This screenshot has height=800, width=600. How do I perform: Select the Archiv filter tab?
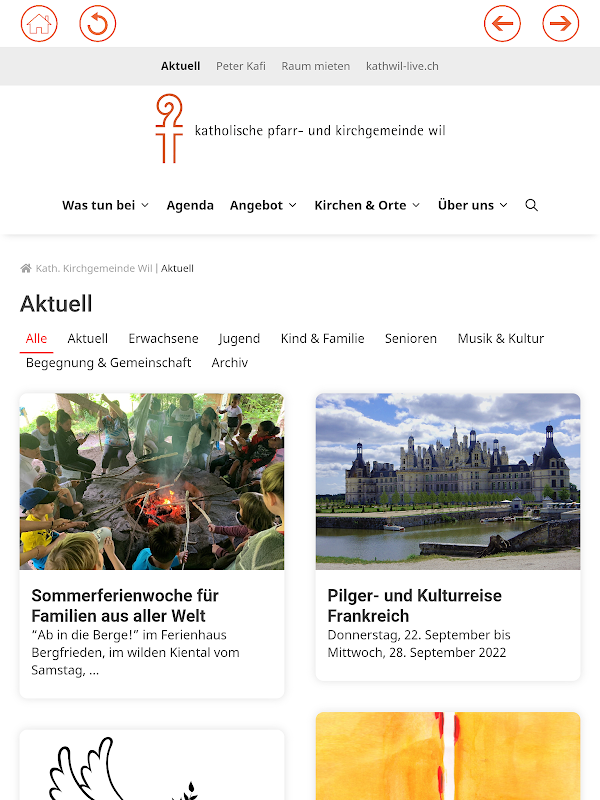(x=230, y=363)
